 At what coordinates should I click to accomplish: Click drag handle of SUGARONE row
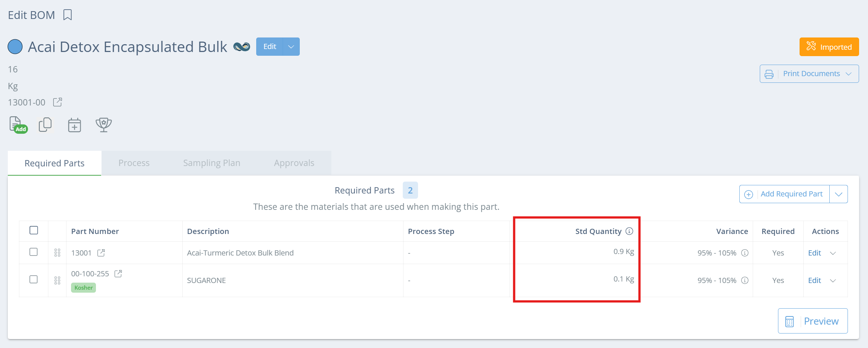(57, 280)
